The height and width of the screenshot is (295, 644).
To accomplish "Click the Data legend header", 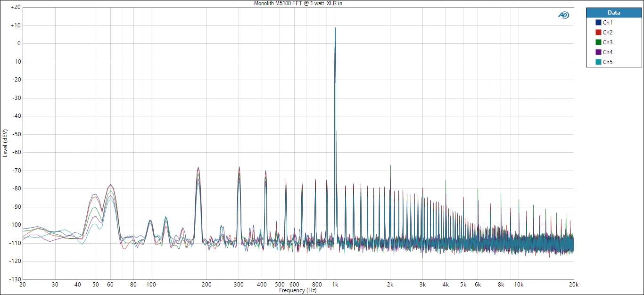I will coord(613,13).
